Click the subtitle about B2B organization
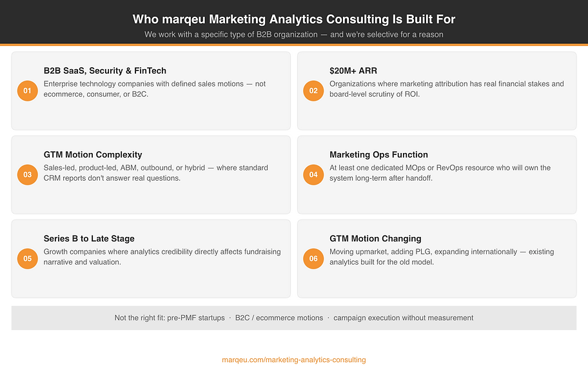 [294, 35]
